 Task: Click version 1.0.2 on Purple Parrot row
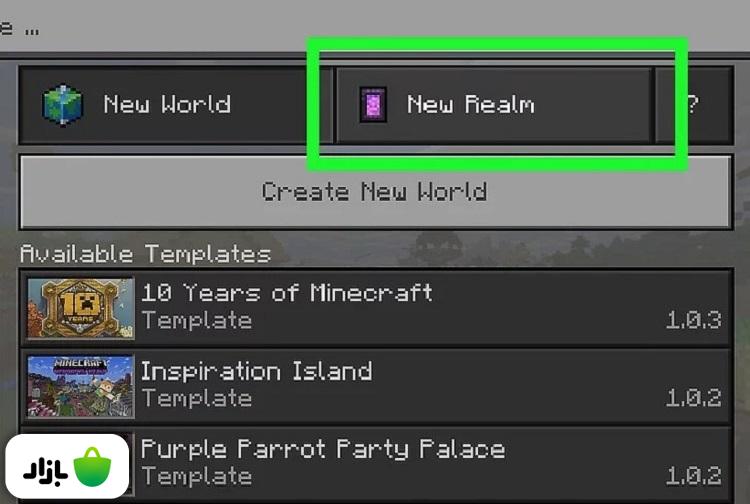[693, 475]
